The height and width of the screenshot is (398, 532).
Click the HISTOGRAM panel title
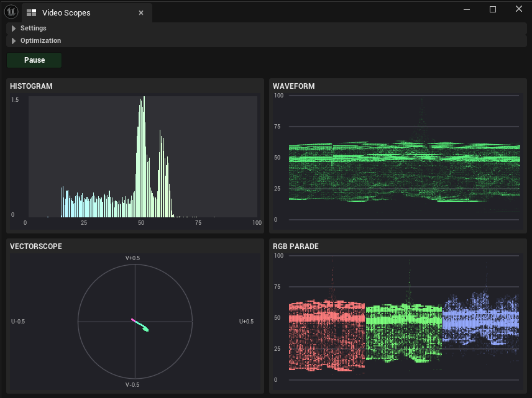pos(31,86)
